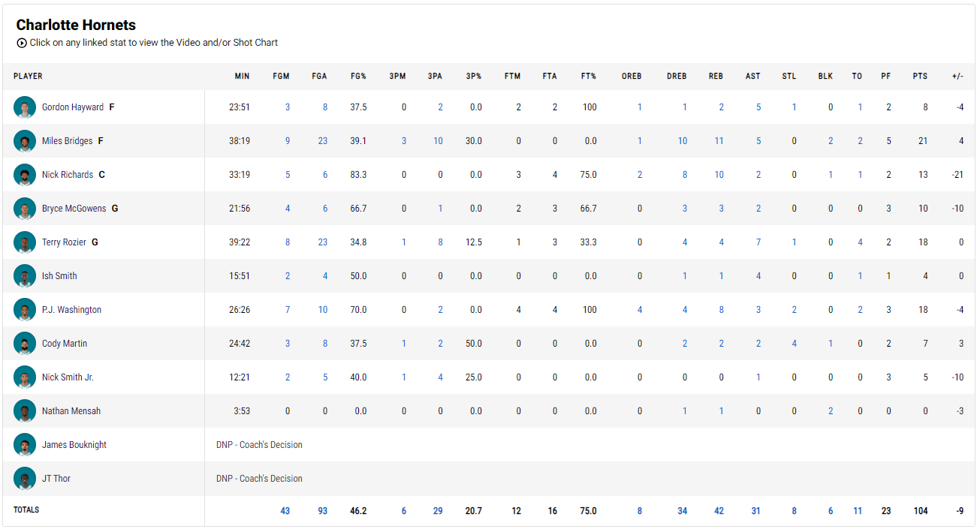Open Ish Smith's player page
The height and width of the screenshot is (532, 980).
coord(59,276)
